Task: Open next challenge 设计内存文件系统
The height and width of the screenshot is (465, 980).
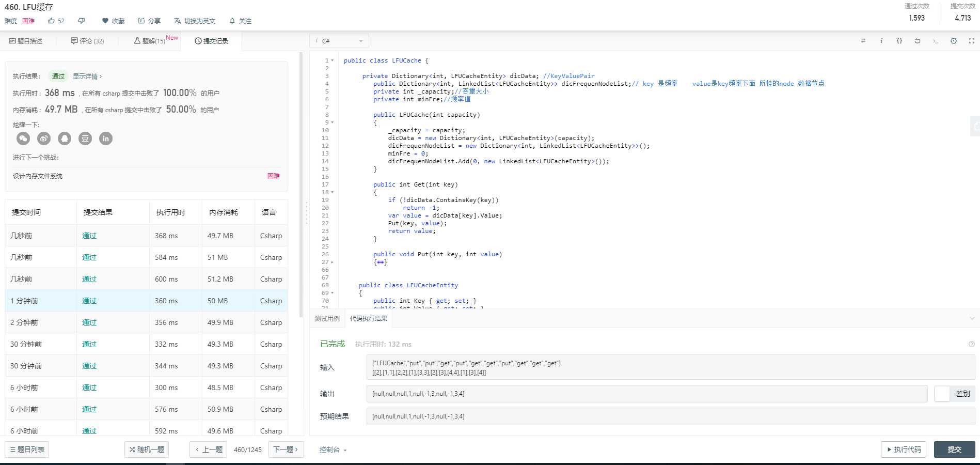Action: [x=38, y=176]
